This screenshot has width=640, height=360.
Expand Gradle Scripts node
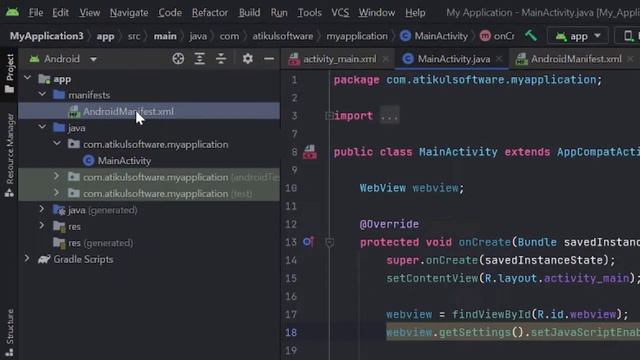click(x=27, y=258)
